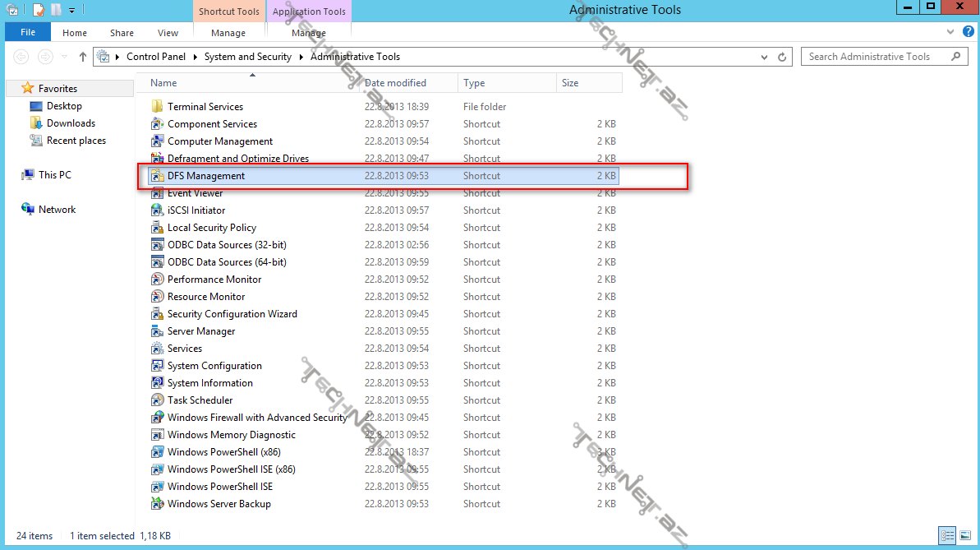Switch to the View ribbon tab
Viewport: 980px width, 550px height.
(x=168, y=33)
